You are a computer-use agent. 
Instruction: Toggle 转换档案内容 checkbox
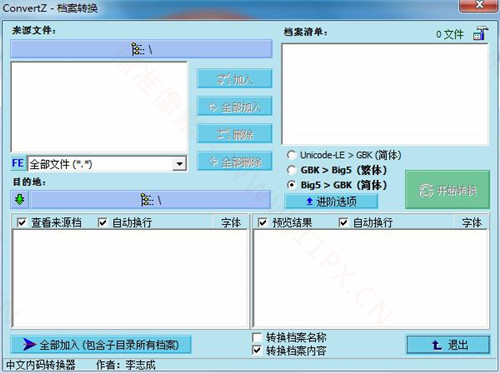(257, 350)
